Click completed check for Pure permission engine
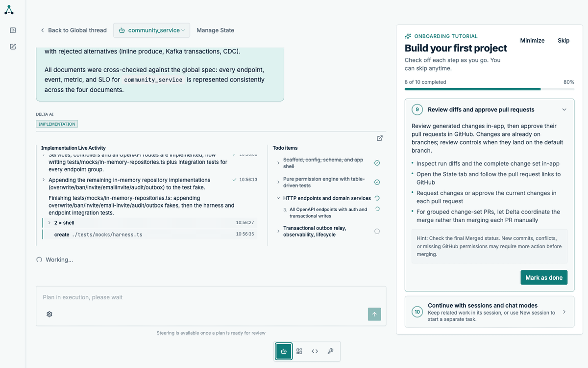Image resolution: width=588 pixels, height=368 pixels. click(x=377, y=182)
